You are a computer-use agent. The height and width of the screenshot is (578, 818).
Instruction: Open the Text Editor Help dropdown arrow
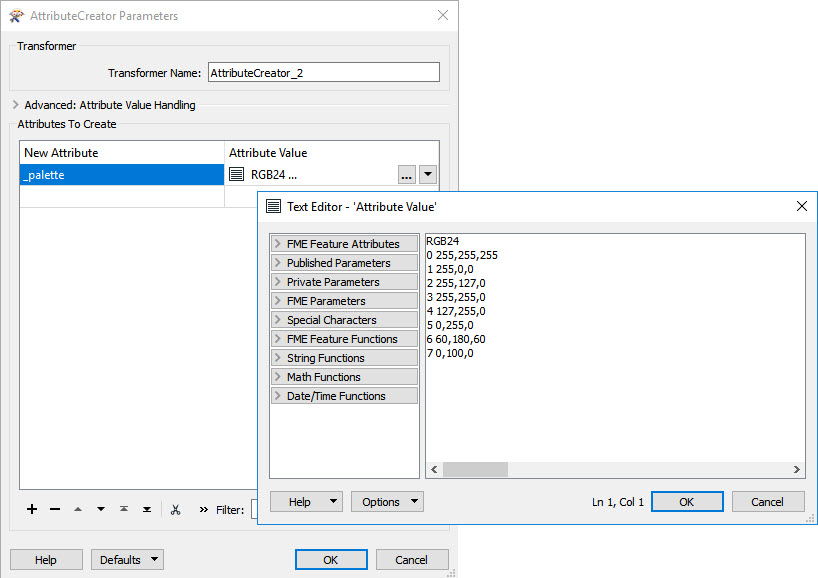tap(333, 501)
